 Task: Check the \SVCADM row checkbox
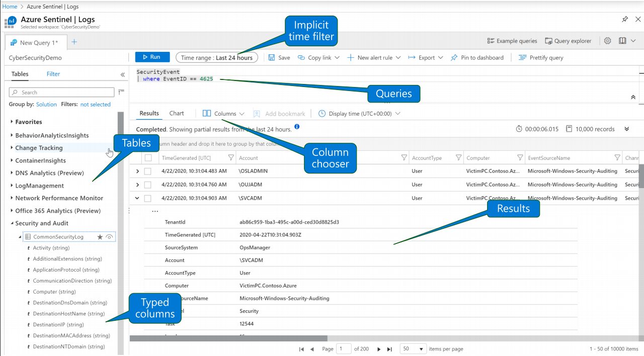148,198
